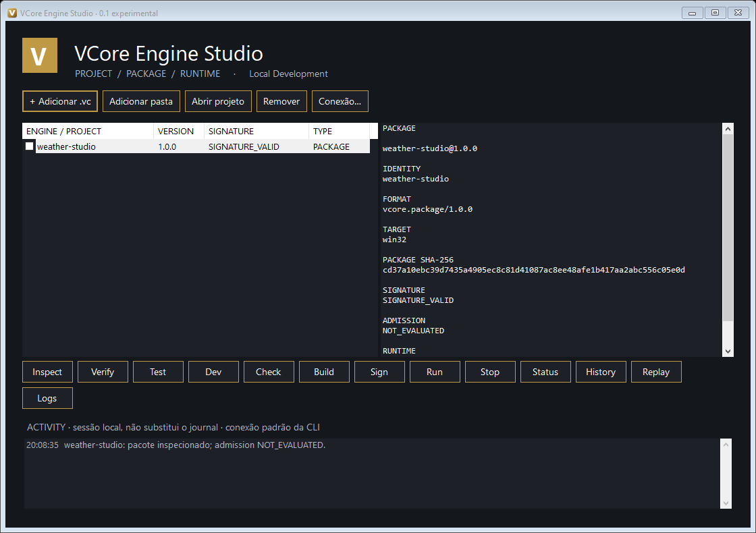Click the 1.0.0 version cell
Image resolution: width=756 pixels, height=533 pixels.
coord(167,146)
